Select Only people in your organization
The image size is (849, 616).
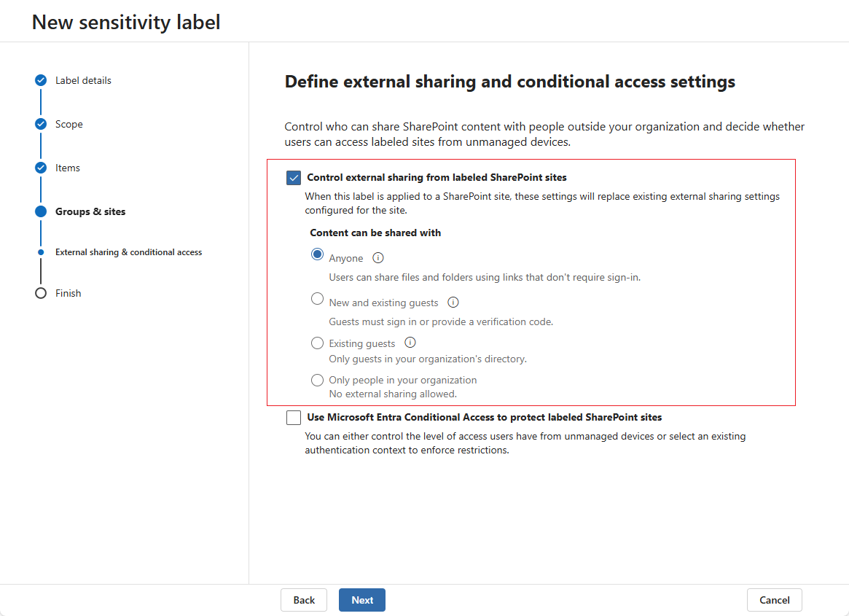pos(317,380)
